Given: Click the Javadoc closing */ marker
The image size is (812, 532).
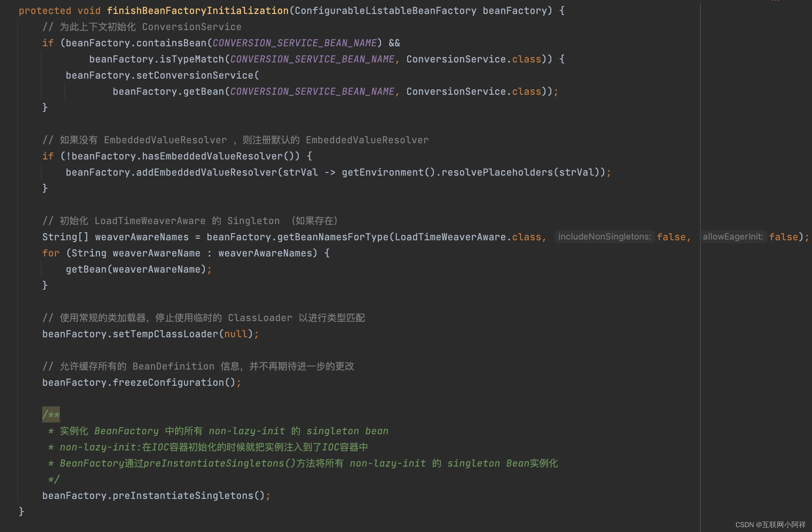Looking at the screenshot, I should (54, 479).
